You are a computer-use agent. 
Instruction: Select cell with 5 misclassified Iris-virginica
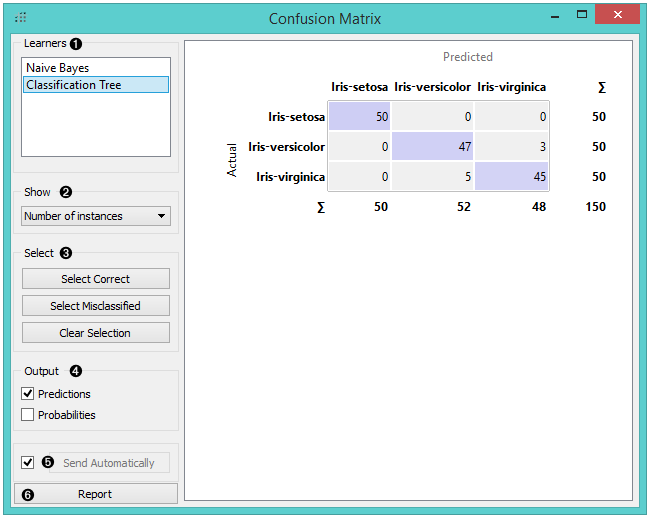click(432, 177)
